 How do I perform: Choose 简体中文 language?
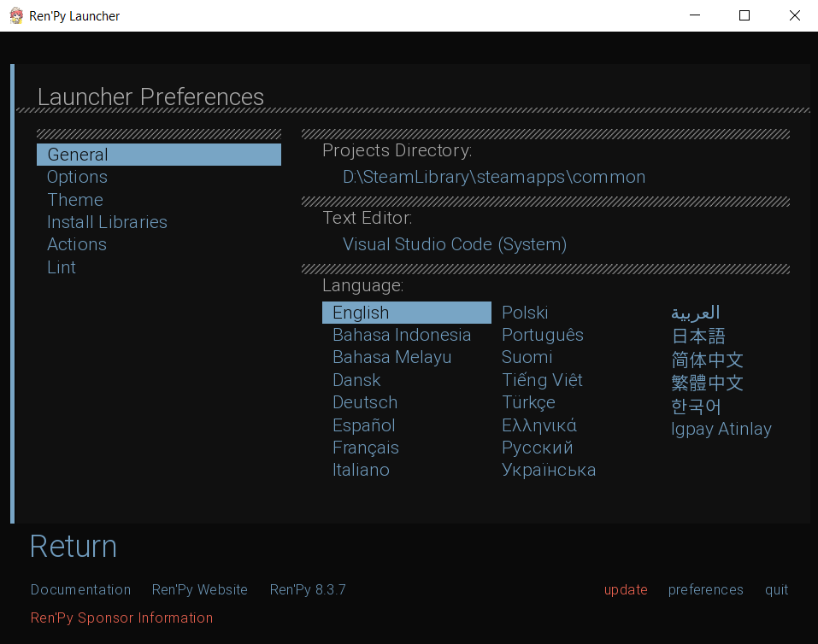pos(707,360)
